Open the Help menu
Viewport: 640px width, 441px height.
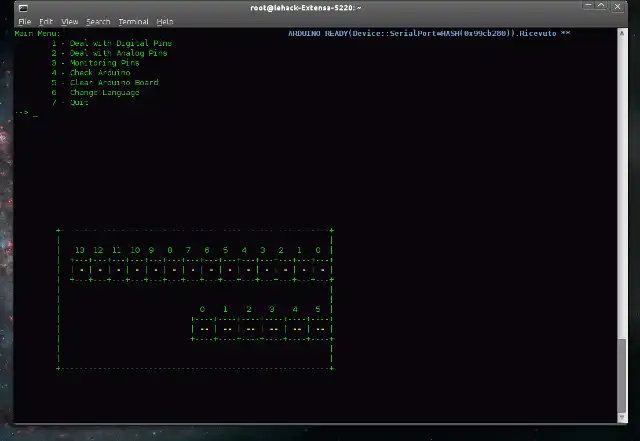(x=165, y=21)
